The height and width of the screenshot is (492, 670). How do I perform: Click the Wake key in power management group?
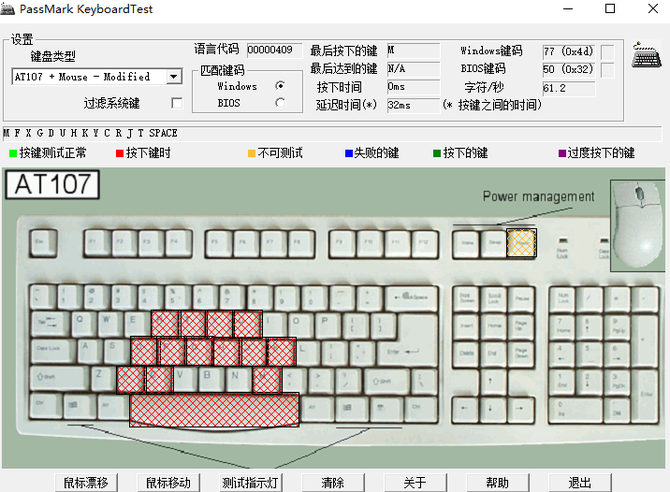tap(466, 244)
